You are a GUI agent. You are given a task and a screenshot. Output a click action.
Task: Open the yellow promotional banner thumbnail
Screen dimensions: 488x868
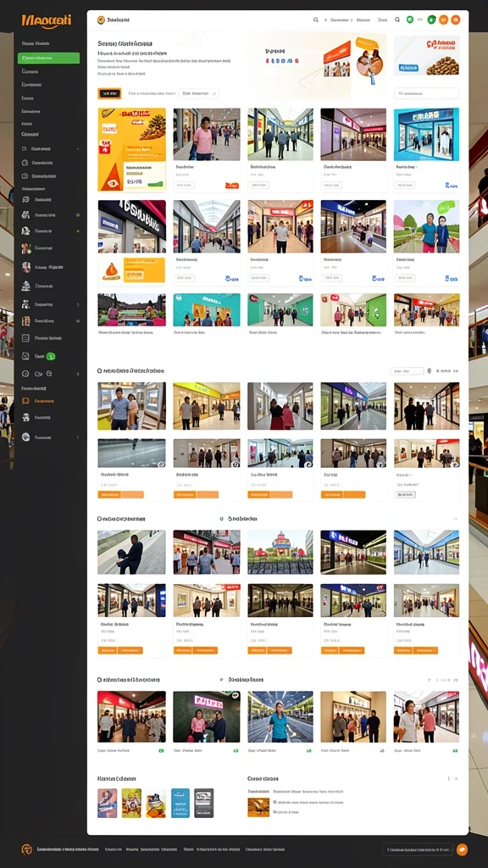(x=131, y=149)
